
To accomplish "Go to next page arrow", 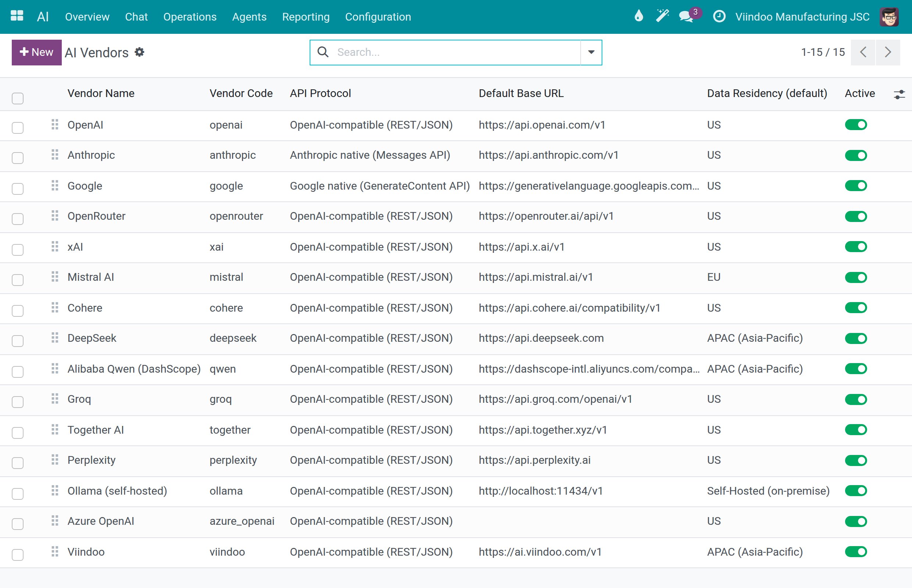I will click(888, 52).
